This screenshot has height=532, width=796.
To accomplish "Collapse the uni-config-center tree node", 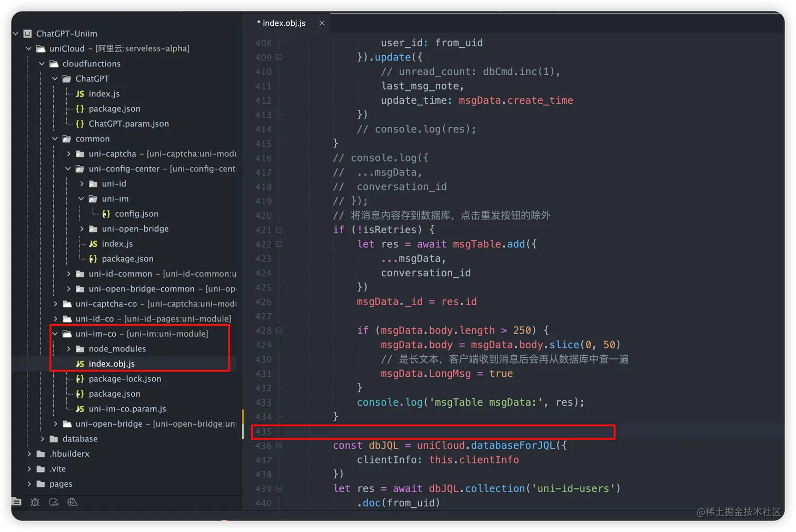I will pyautogui.click(x=68, y=168).
